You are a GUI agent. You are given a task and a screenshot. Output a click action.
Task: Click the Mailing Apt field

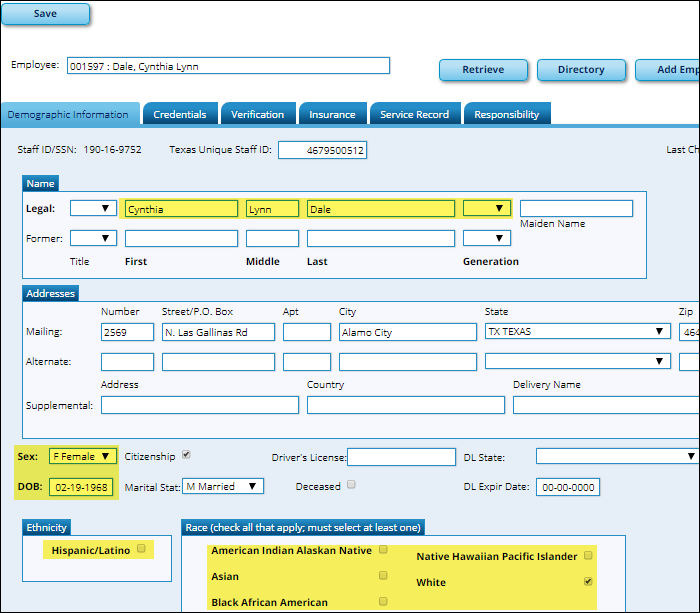307,332
